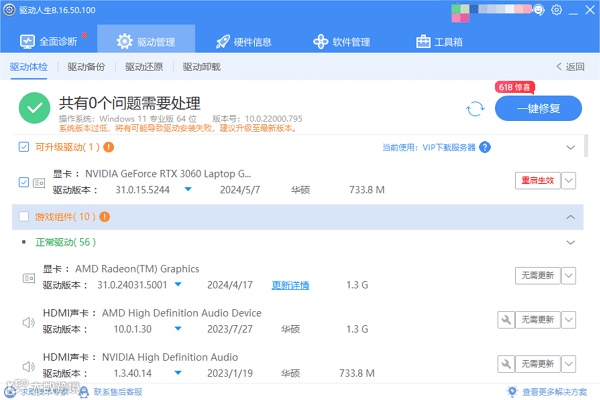
Task: Click the NVIDIA RTX 3060 graphics card icon
Action: click(x=39, y=183)
